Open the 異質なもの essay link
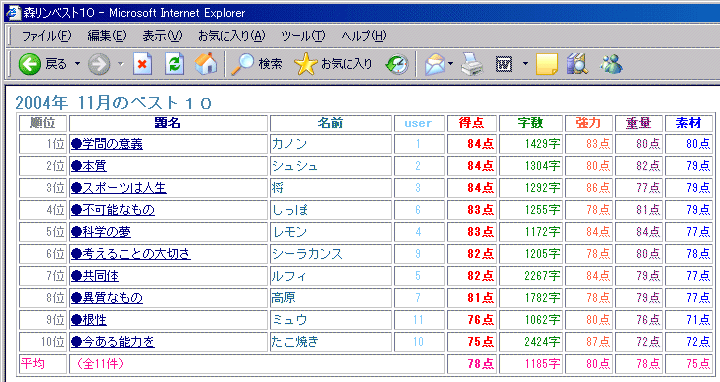This screenshot has width=720, height=382. (107, 298)
